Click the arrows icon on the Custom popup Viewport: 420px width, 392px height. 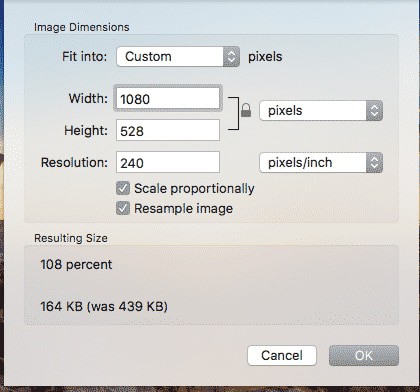tap(231, 57)
